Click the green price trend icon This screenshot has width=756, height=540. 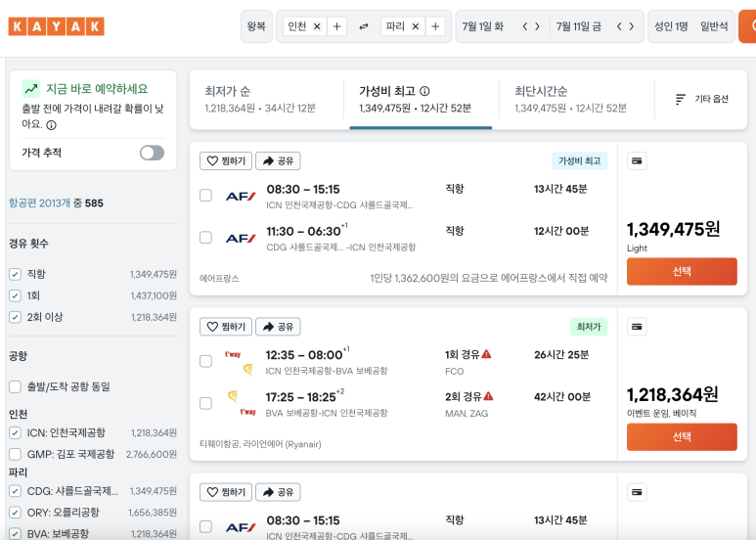(x=31, y=89)
